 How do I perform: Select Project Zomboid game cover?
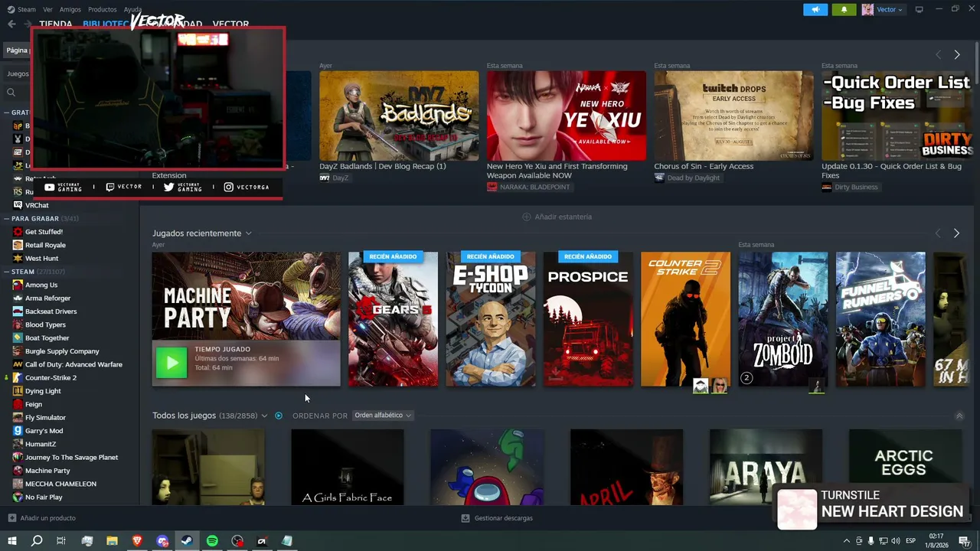coord(783,319)
